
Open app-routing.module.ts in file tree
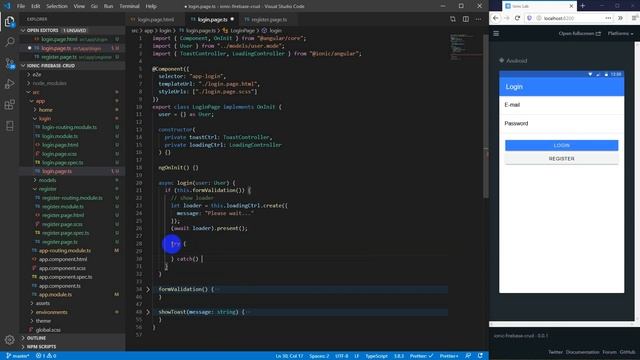[x=65, y=251]
